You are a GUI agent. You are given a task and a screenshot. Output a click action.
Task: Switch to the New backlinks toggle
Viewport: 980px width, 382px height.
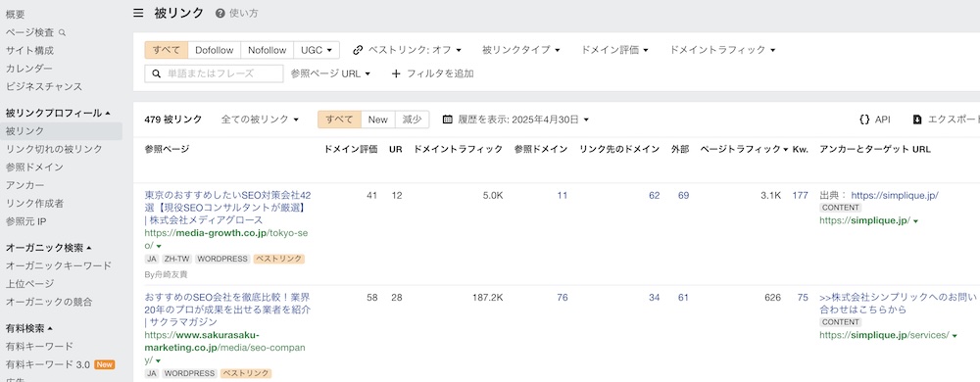tap(378, 119)
